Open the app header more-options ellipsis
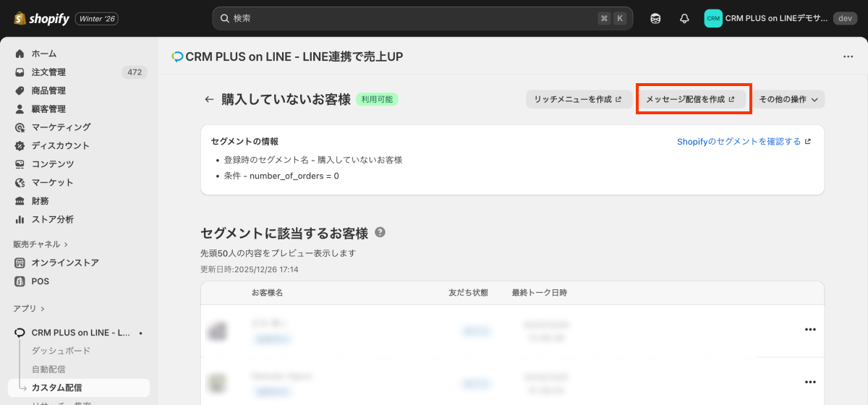Image resolution: width=868 pixels, height=405 pixels. pos(848,56)
